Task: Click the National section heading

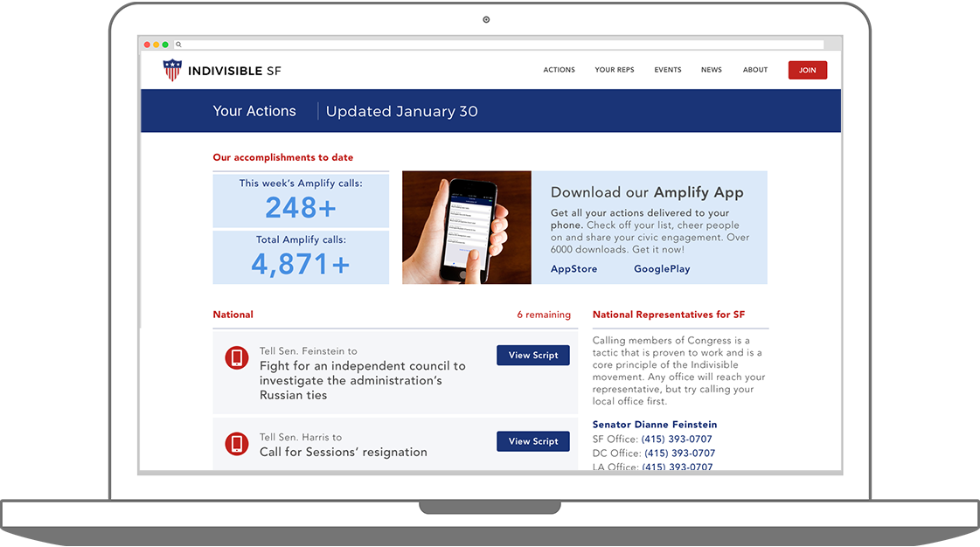Action: [233, 315]
